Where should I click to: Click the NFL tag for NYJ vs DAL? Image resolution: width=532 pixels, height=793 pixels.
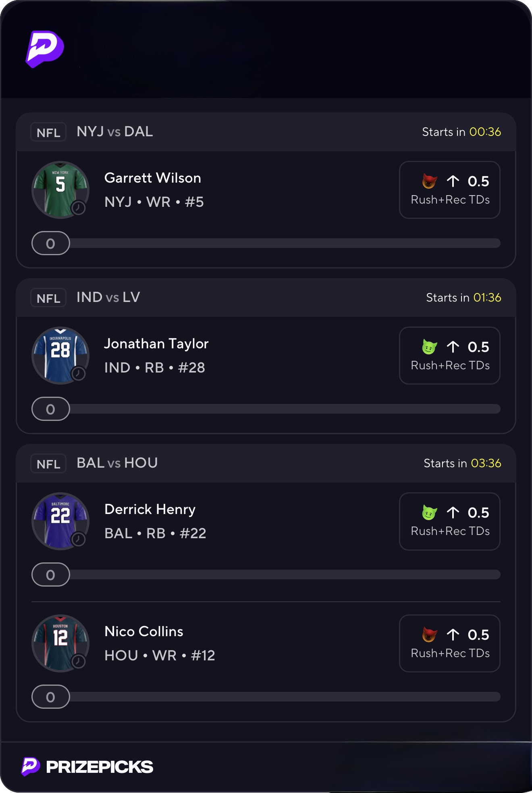point(48,132)
